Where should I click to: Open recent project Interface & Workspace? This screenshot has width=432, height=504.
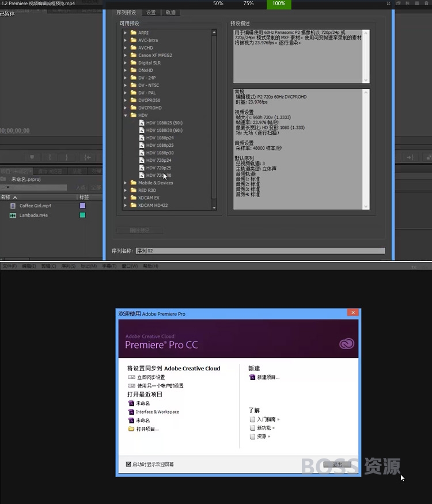pos(157,412)
